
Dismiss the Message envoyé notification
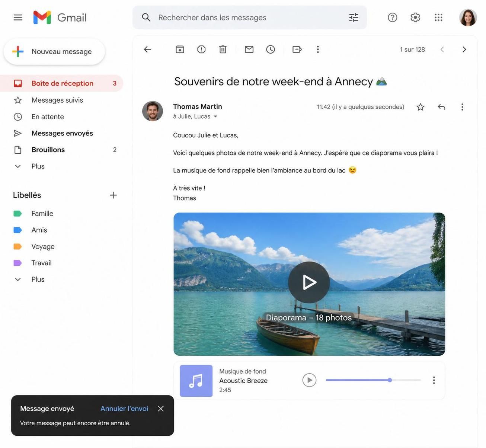pos(161,409)
